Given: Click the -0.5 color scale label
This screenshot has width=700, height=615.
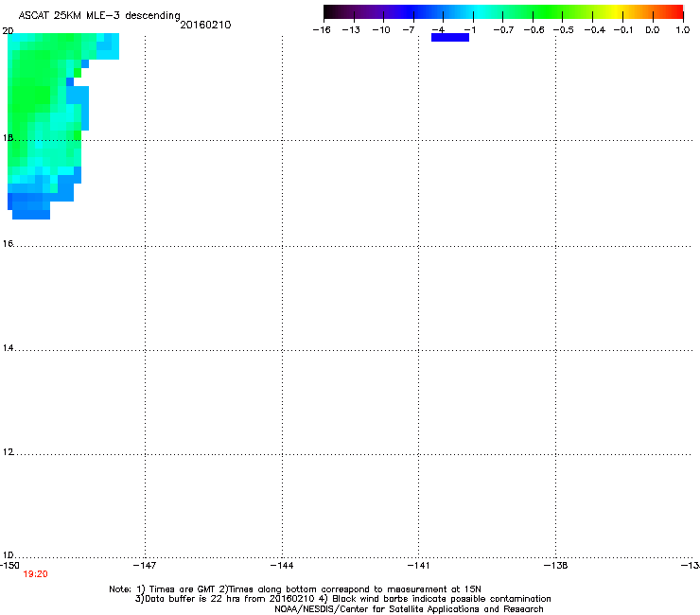Looking at the screenshot, I should tap(564, 30).
